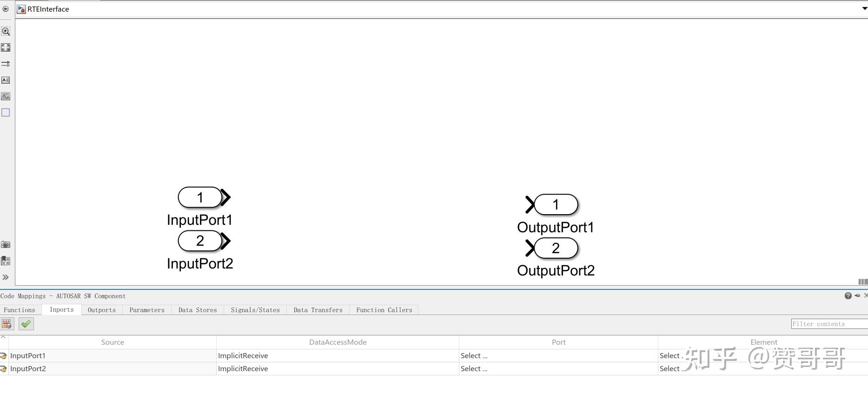Viewport: 868px width, 393px height.
Task: Switch to the Outports tab
Action: (x=102, y=310)
